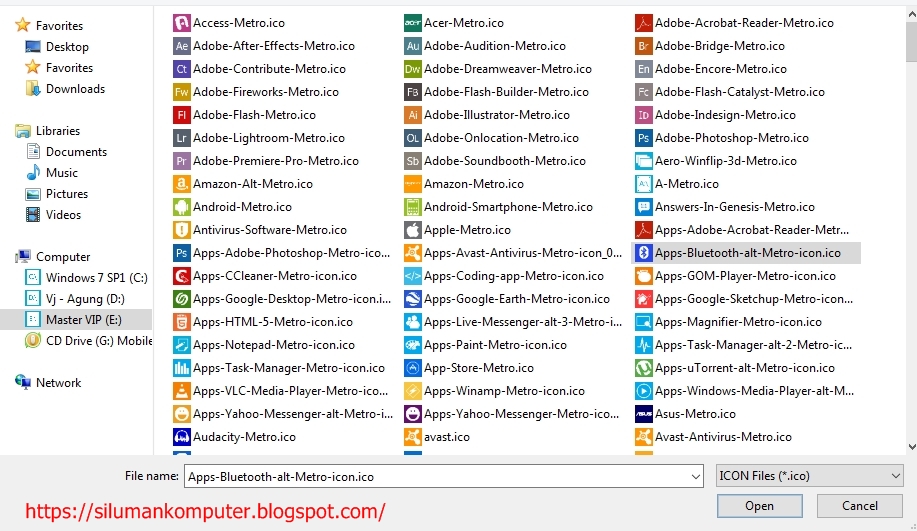Select the Favorites subfolder in sidebar
Viewport: 917px width, 531px height.
[x=58, y=68]
